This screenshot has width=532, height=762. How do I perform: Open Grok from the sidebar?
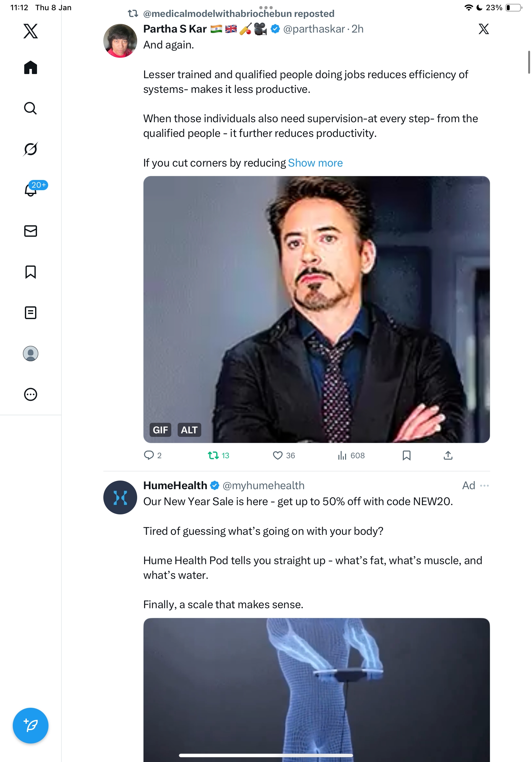[31, 149]
